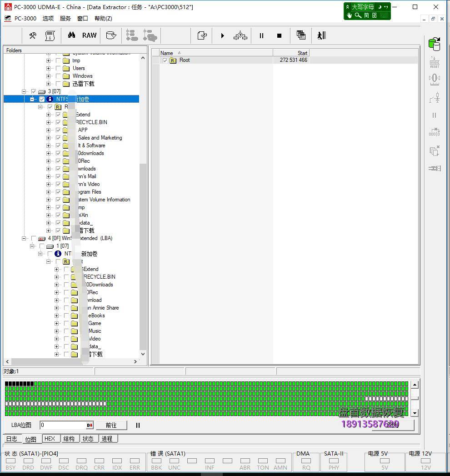450x476 pixels.
Task: Click the RESET icon in right sidebar
Action: click(x=435, y=62)
